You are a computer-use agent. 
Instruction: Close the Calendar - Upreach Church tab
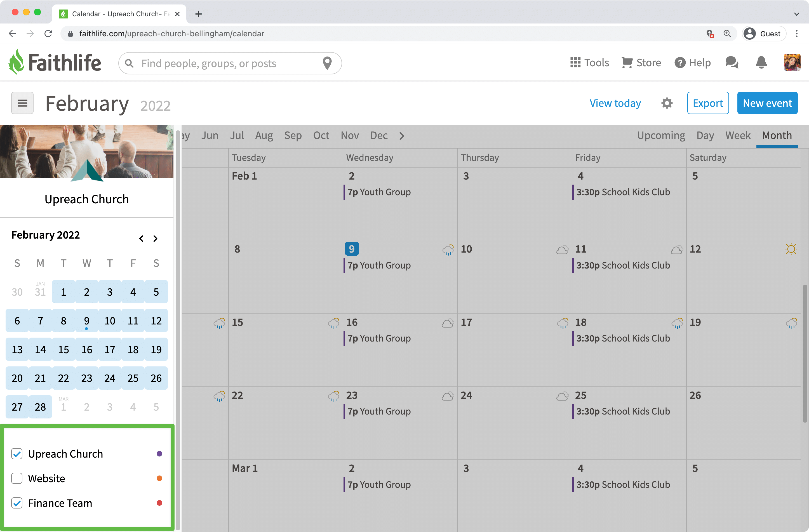click(177, 14)
